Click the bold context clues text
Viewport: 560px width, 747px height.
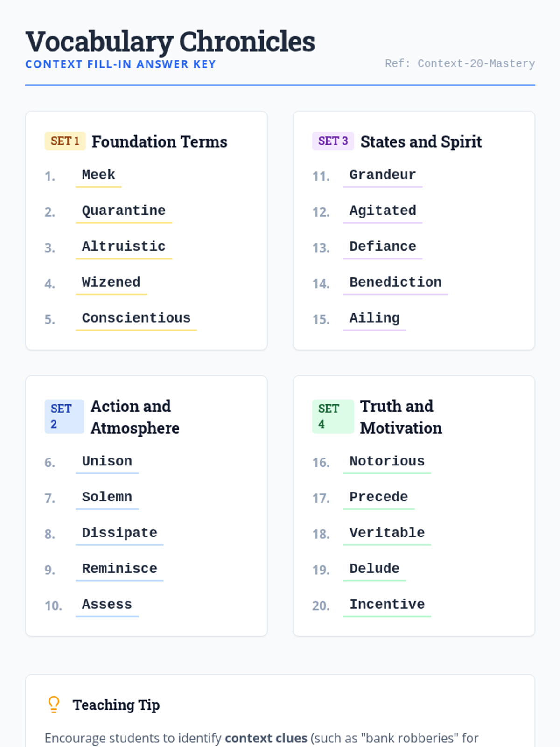[266, 738]
